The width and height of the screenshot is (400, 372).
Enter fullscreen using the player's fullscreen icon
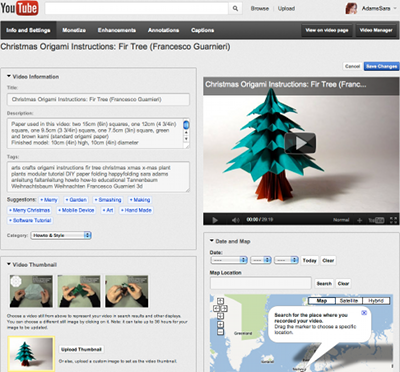click(393, 220)
